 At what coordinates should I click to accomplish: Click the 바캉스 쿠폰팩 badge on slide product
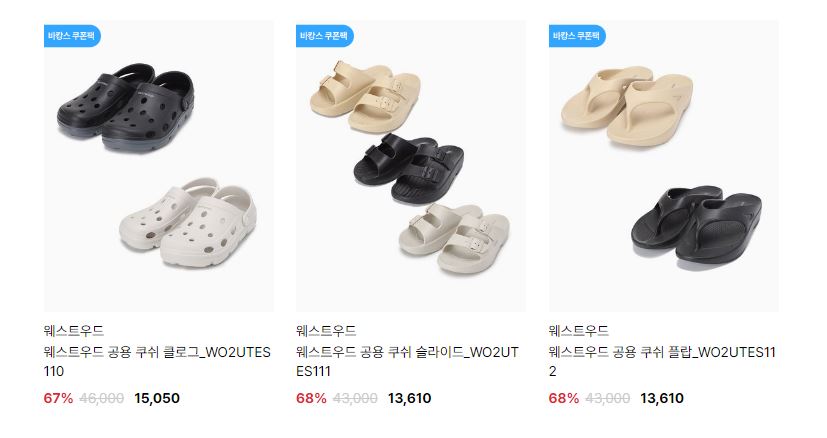[324, 36]
